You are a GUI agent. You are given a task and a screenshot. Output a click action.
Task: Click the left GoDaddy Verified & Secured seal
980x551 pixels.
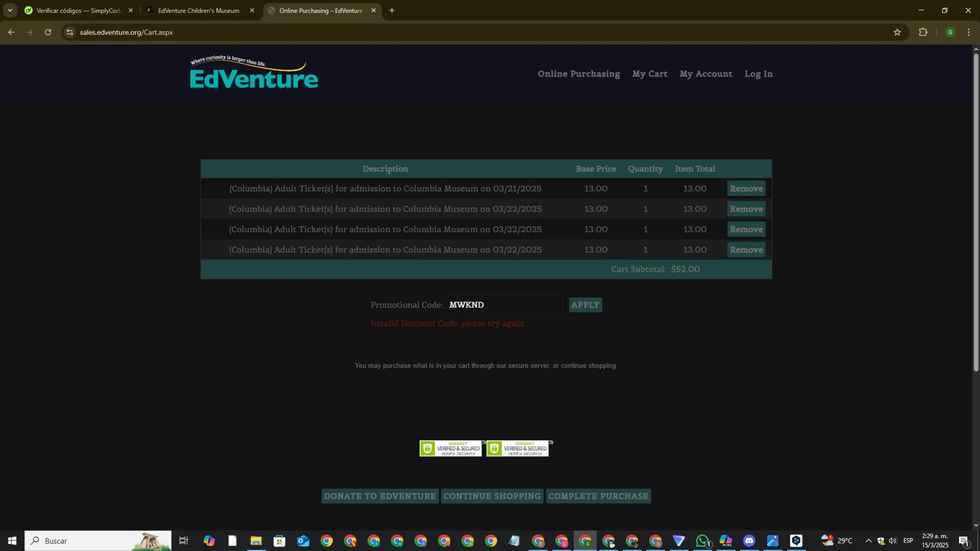451,449
